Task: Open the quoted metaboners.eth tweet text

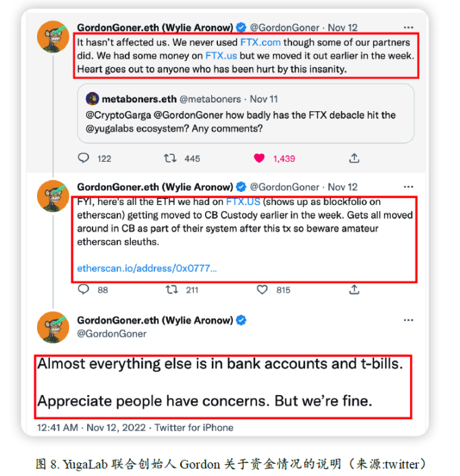Action: point(241,121)
